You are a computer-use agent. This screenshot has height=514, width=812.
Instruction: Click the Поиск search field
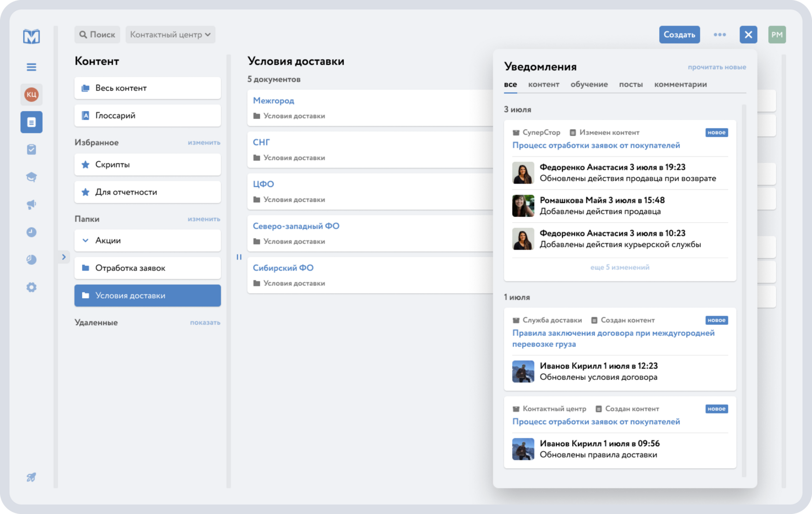point(98,35)
